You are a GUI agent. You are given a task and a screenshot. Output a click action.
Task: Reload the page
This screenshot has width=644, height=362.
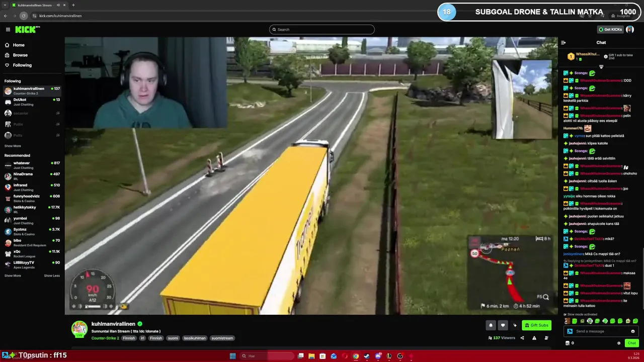(23, 16)
